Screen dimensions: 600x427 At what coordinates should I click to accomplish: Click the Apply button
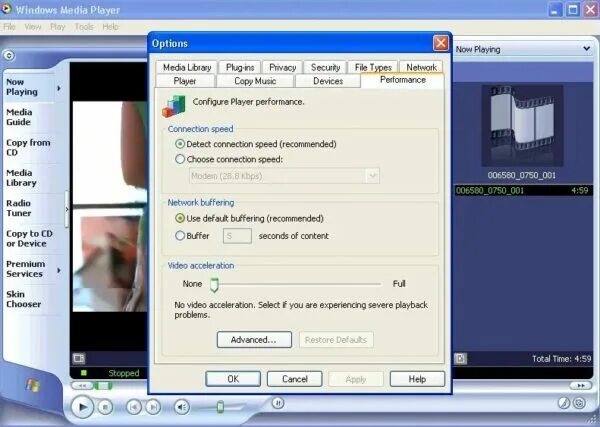(x=356, y=379)
